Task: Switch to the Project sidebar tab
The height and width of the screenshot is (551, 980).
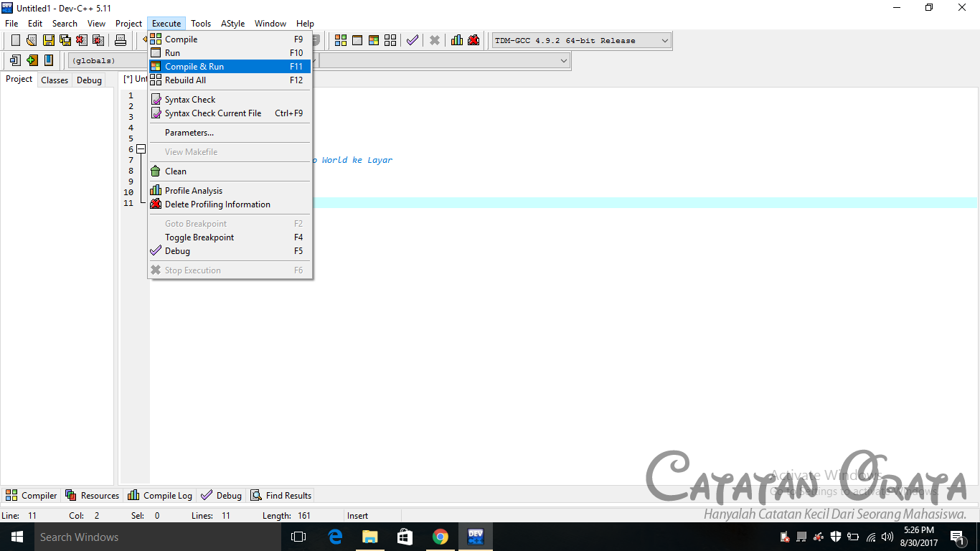Action: click(19, 79)
